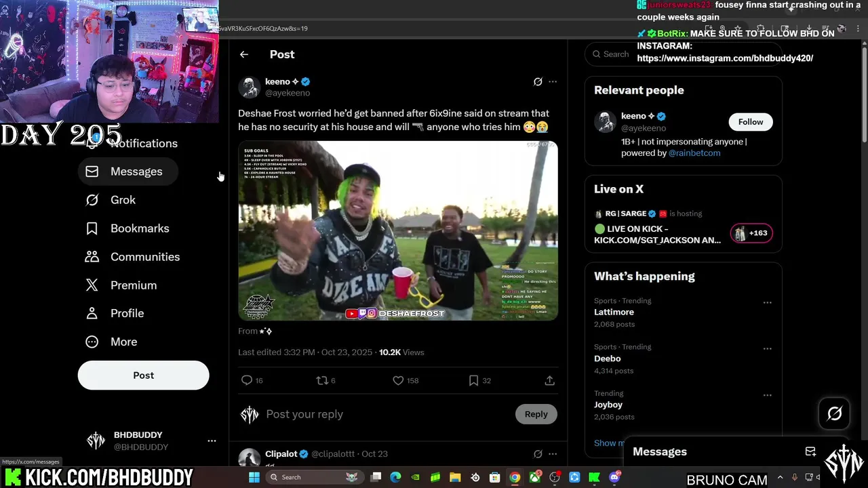
Task: Open the Lattimore trending topic
Action: point(614,312)
